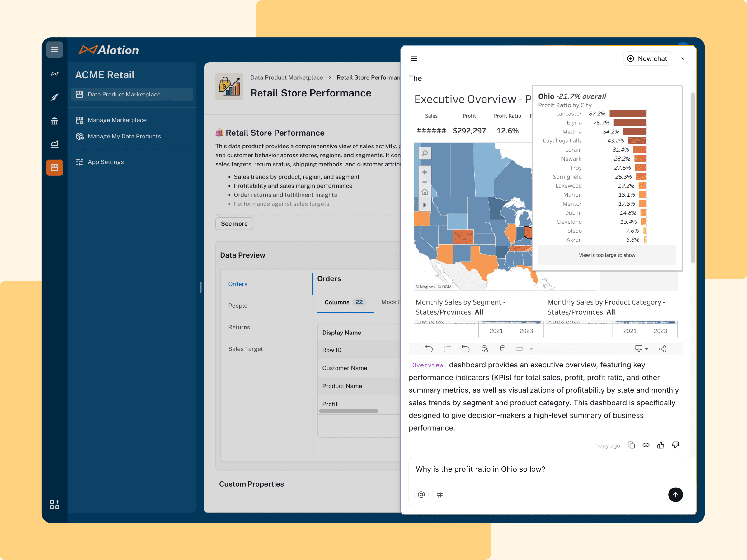Expand the description with See more

(234, 223)
